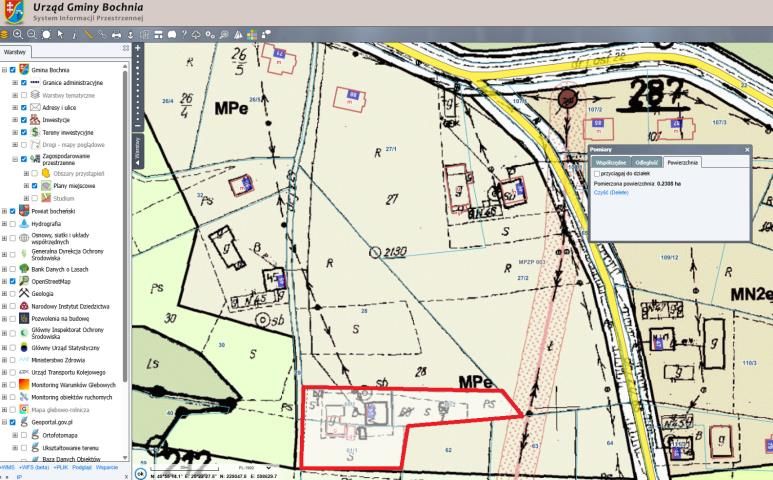Select the zoom out magnifier tool
Screen dimensions: 773x480
[32, 34]
